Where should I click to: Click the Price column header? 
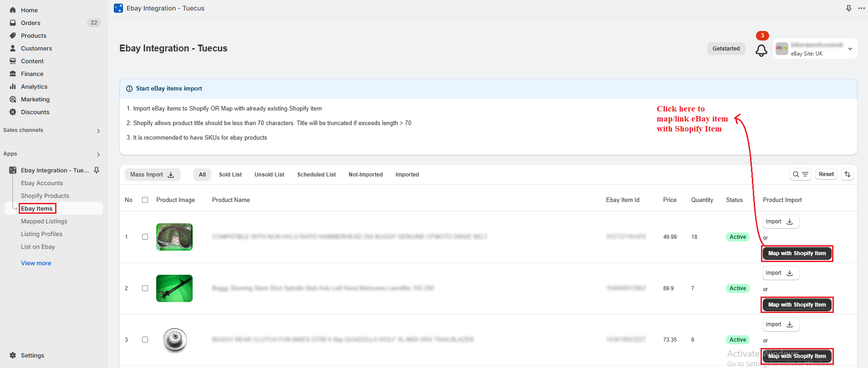click(669, 200)
